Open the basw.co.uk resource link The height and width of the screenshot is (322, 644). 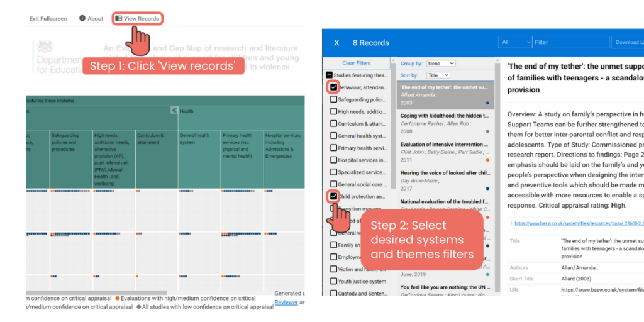click(x=579, y=223)
